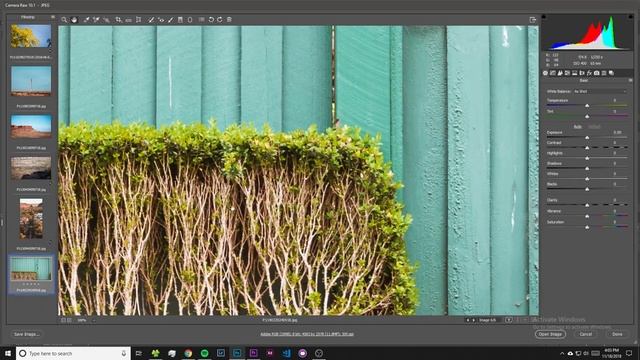Image resolution: width=640 pixels, height=360 pixels.
Task: Open Adobe Premiere from the taskbar
Action: (x=253, y=353)
